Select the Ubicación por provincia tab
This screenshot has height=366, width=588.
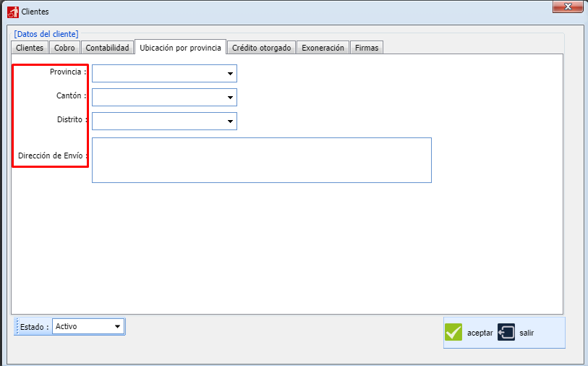coord(180,48)
